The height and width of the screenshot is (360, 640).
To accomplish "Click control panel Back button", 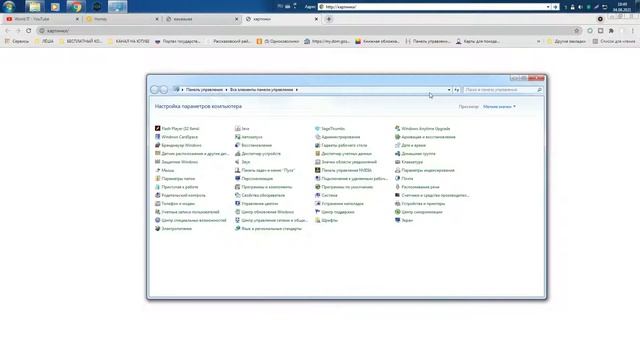I will point(155,90).
